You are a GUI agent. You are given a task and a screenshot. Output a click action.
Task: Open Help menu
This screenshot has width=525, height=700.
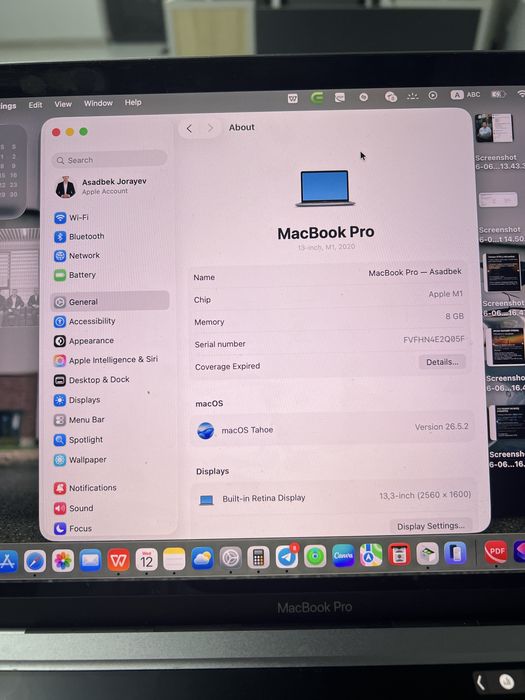pyautogui.click(x=133, y=102)
